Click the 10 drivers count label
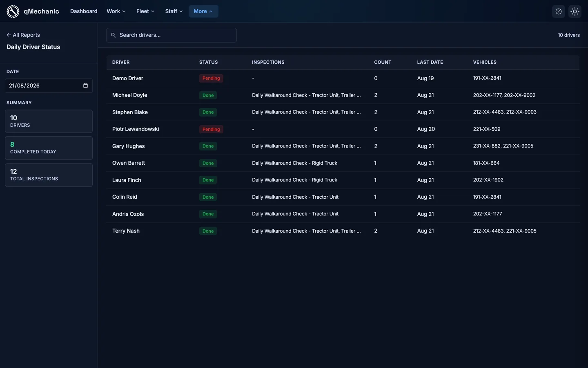Viewport: 588px width, 368px height. tap(569, 35)
